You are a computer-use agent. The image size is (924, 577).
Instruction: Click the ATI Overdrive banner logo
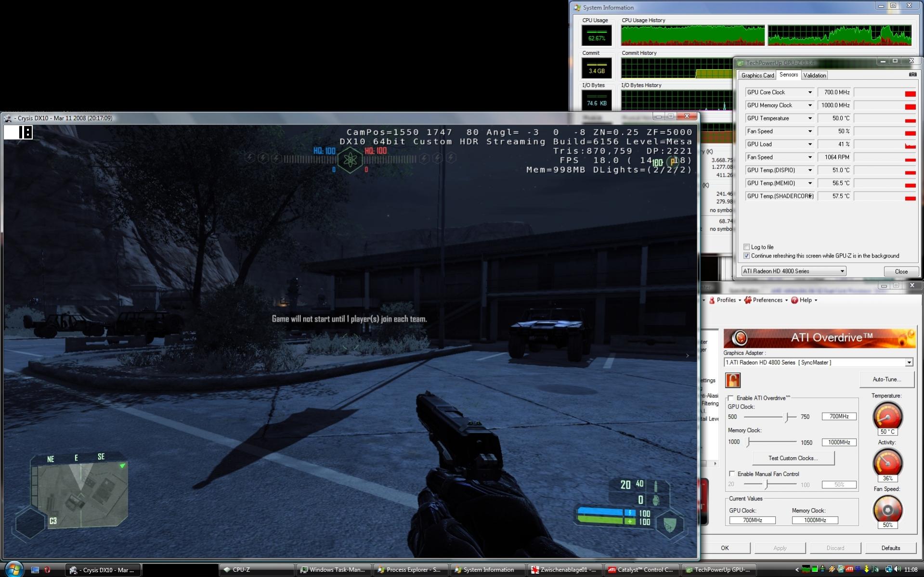pyautogui.click(x=739, y=338)
